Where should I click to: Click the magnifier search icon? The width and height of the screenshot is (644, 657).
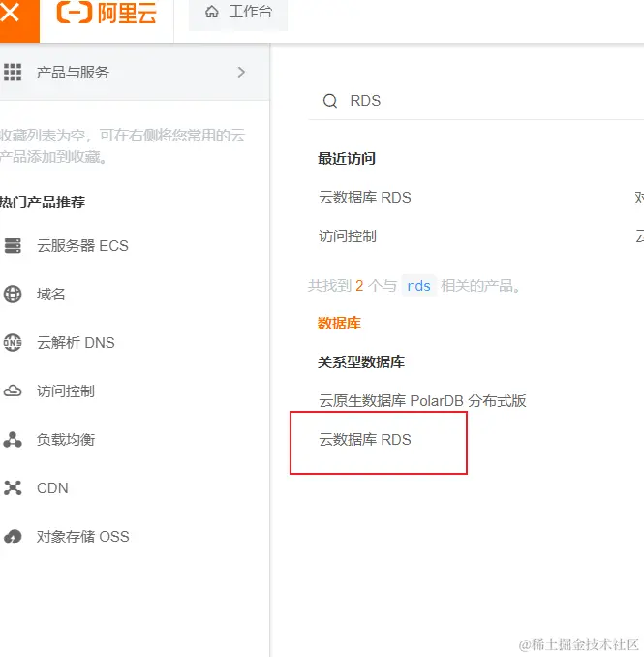pos(330,101)
